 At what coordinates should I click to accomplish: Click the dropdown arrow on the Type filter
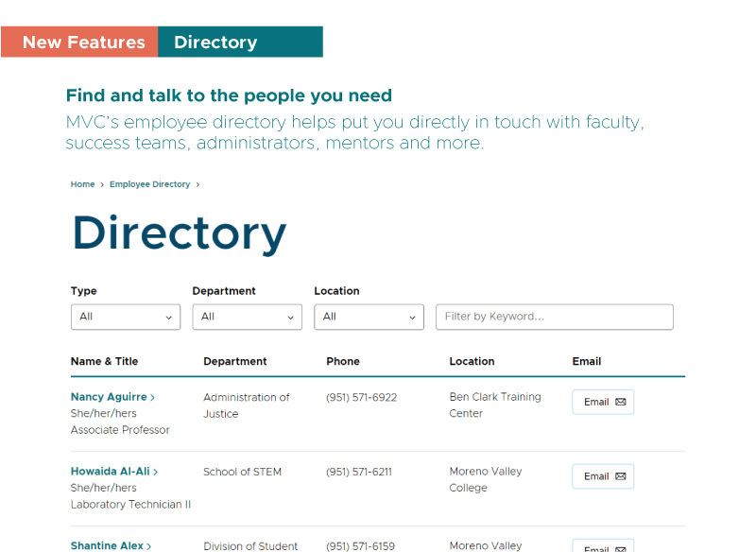168,317
